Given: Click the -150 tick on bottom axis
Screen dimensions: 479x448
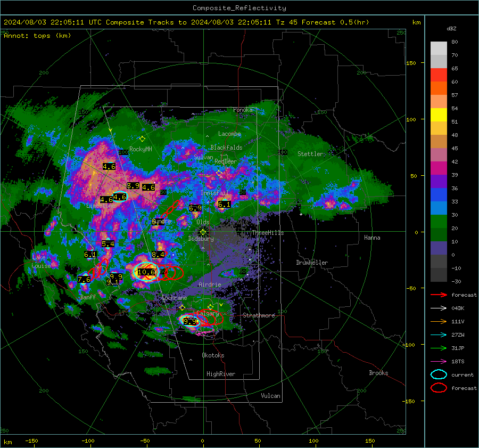Looking at the screenshot, I should tap(31, 441).
